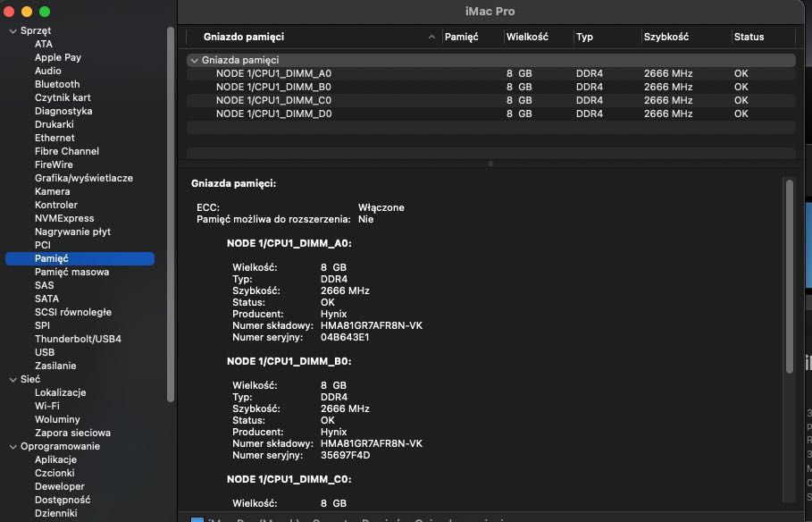This screenshot has width=812, height=522.
Task: Select Nagrywanie płyt in sidebar
Action: [72, 232]
